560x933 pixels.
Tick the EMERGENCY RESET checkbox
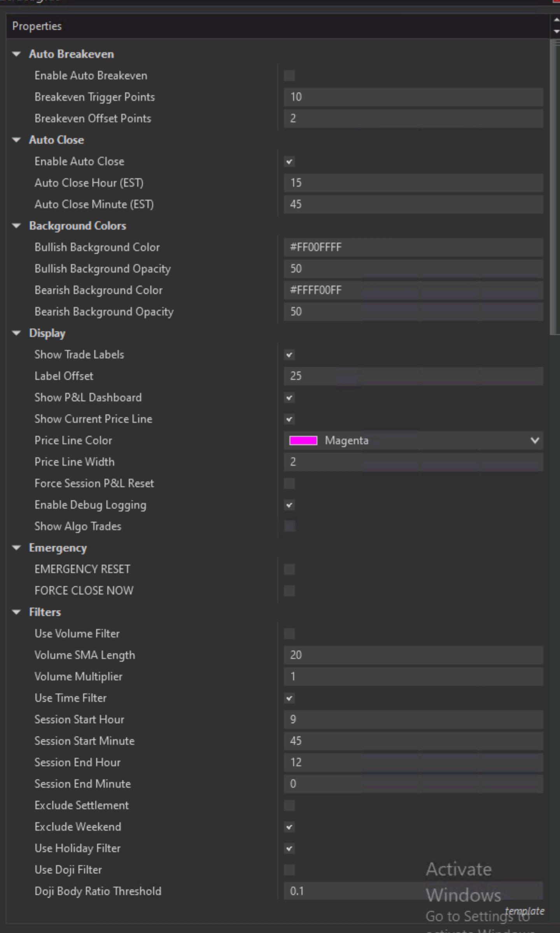pyautogui.click(x=289, y=569)
